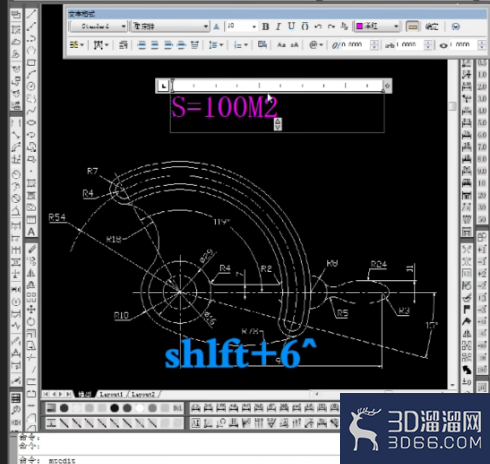Screen dimensions: 490x464
Task: Open the Standard text style dropdown
Action: coord(99,26)
